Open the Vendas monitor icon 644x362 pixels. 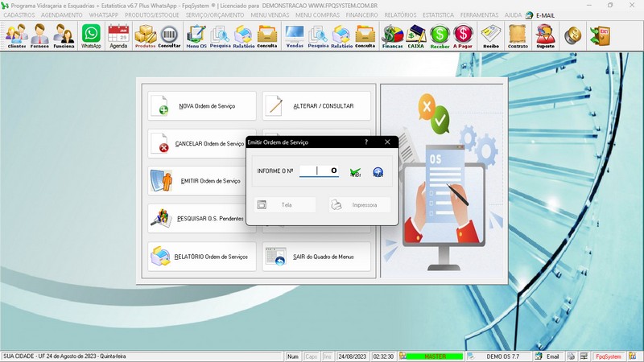295,36
